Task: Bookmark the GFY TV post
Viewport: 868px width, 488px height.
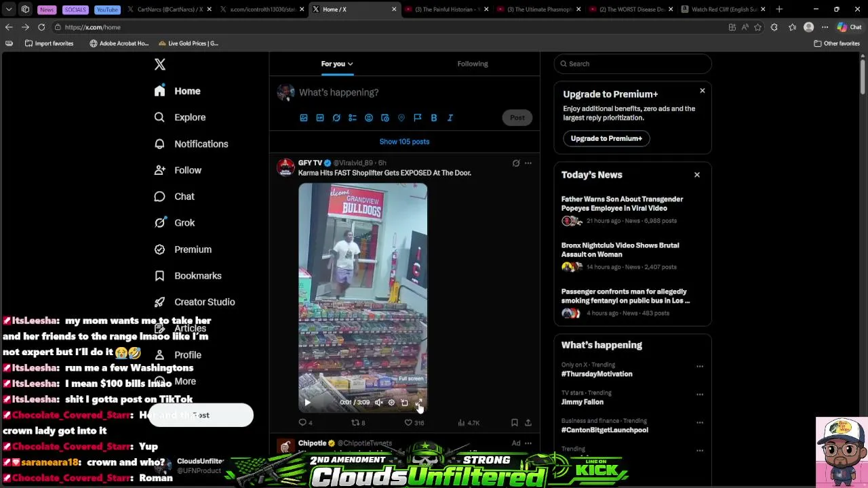Action: [x=515, y=423]
